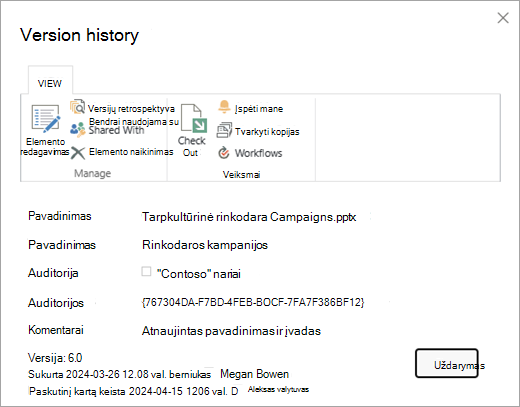Toggle the "Contoso" nariai audience checkbox
This screenshot has width=520, height=407.
click(x=146, y=271)
